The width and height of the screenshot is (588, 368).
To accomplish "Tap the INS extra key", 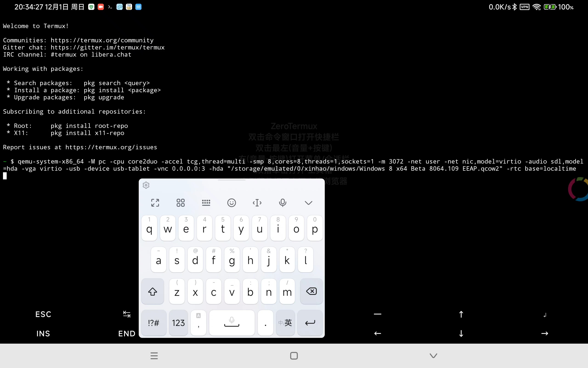I will [43, 333].
